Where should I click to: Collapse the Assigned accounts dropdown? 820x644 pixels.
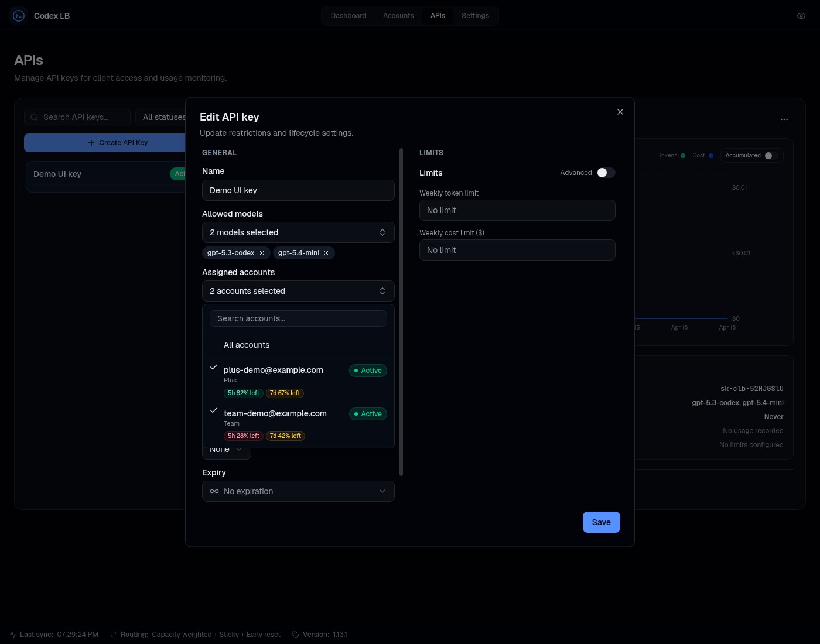pyautogui.click(x=298, y=291)
